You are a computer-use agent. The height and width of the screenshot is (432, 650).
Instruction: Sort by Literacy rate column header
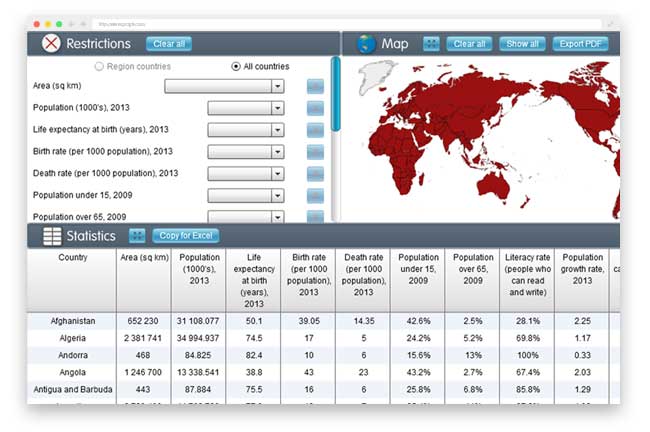click(x=526, y=275)
